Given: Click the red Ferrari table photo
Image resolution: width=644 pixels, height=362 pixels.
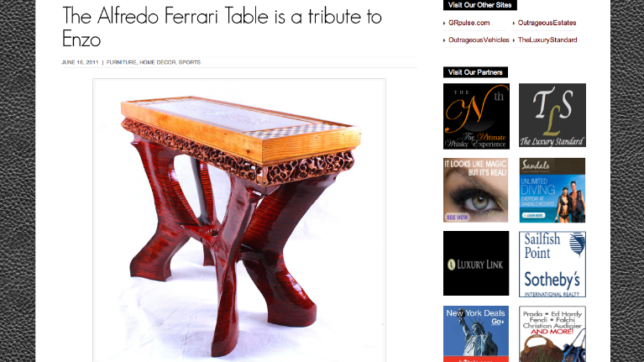Looking at the screenshot, I should pos(239,221).
